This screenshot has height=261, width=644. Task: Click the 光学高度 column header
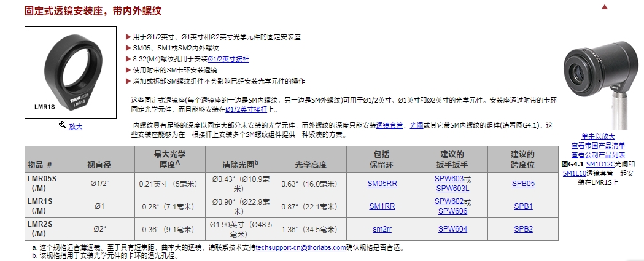(x=311, y=159)
